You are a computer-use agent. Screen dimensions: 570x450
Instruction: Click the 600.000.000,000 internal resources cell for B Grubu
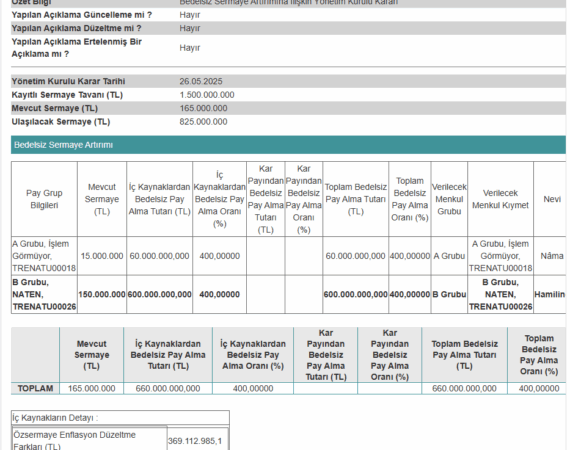point(159,294)
